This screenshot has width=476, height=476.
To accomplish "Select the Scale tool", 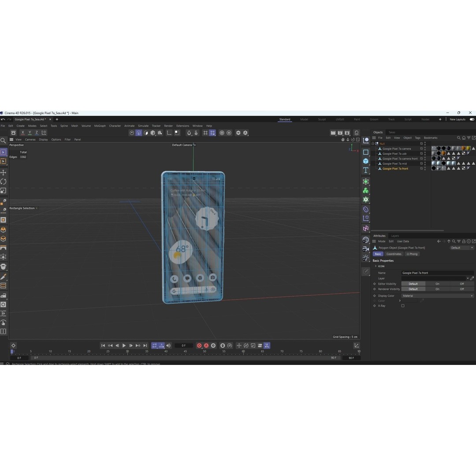I will tap(4, 191).
